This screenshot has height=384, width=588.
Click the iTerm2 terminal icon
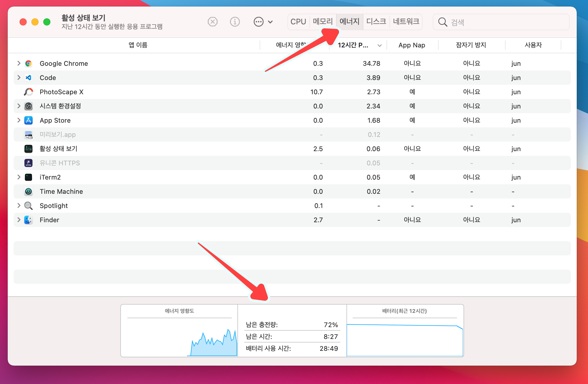pos(28,177)
